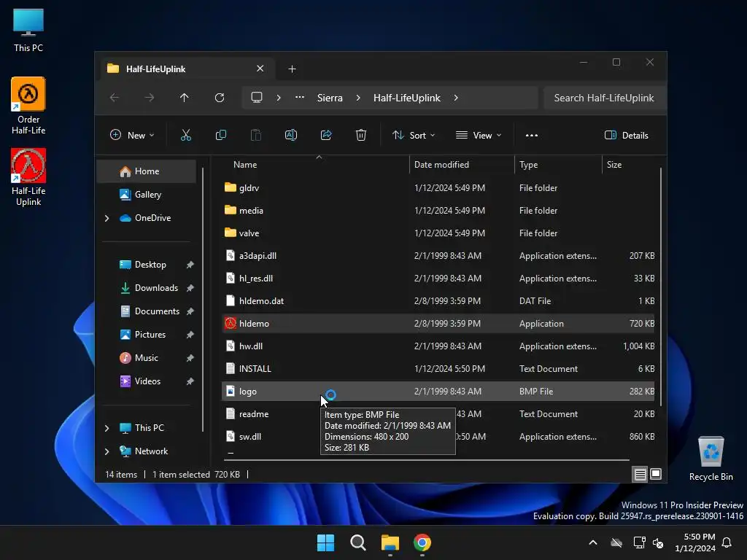747x560 pixels.
Task: Open Downloads quick access folder
Action: click(147, 288)
